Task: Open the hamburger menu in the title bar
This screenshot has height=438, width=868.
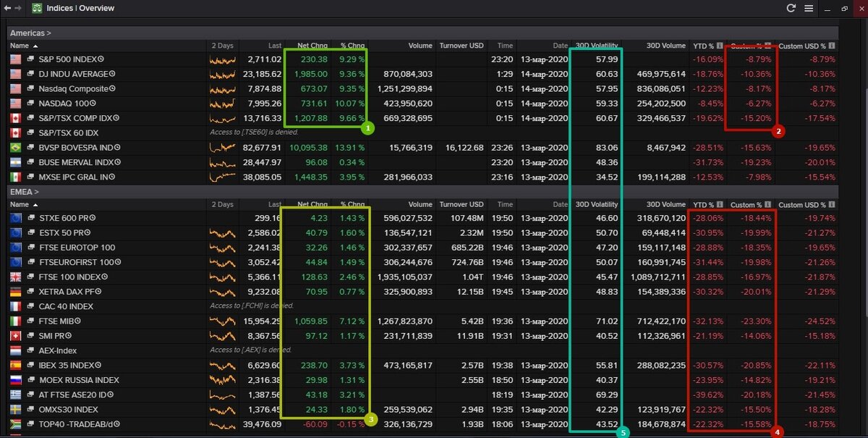Action: (x=809, y=9)
